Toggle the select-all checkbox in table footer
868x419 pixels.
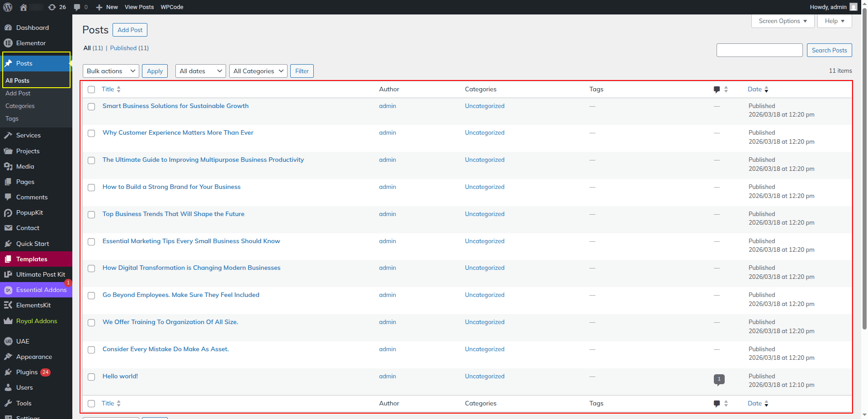[91, 404]
